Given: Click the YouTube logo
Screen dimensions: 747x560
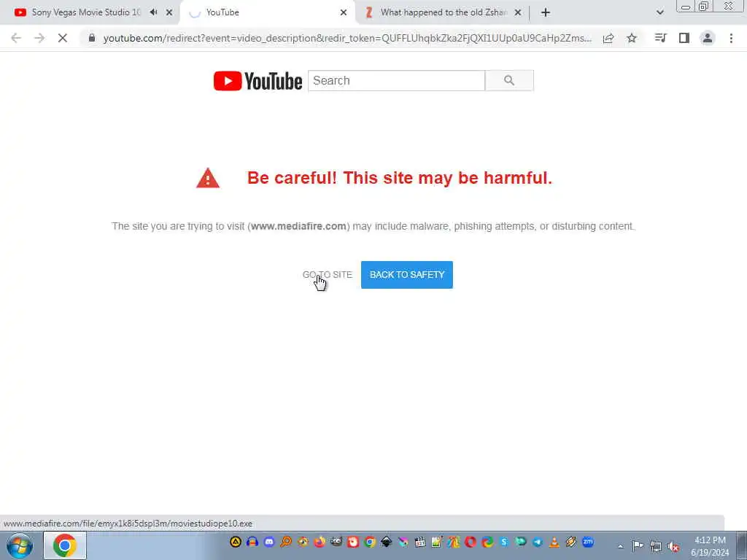Looking at the screenshot, I should click(258, 81).
